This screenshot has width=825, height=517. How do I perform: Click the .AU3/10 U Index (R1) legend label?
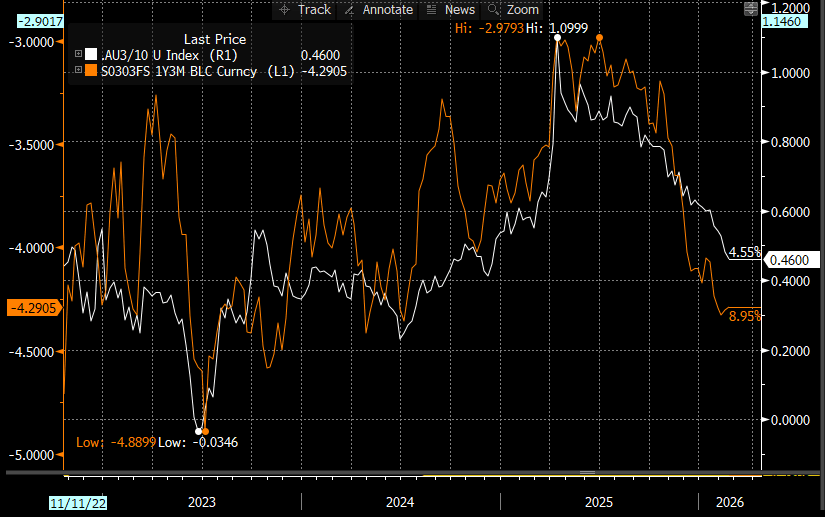pyautogui.click(x=169, y=55)
